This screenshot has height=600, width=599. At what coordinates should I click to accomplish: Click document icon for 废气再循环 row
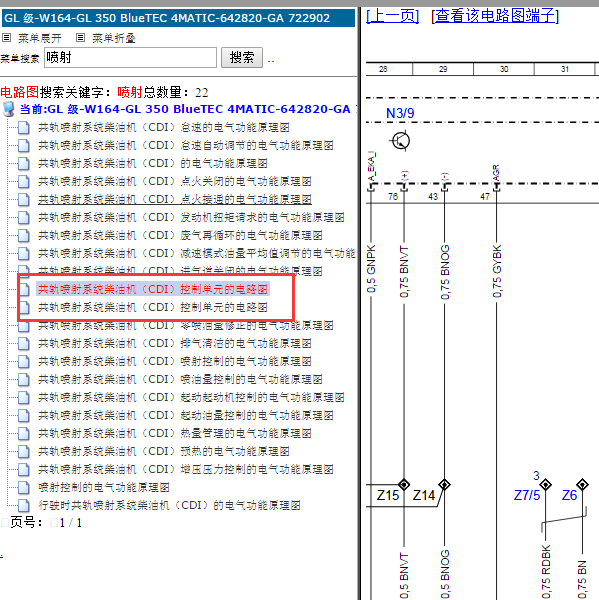24,235
